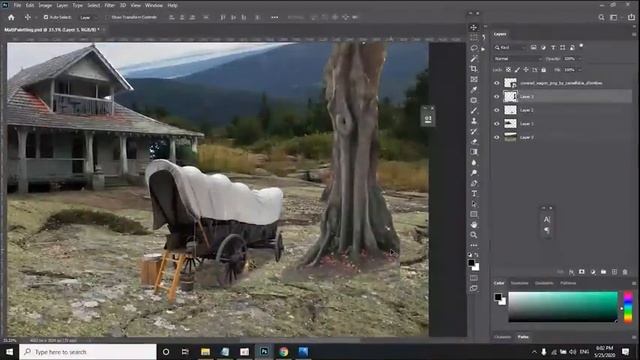Pick a color in the Color field
The image size is (640, 360).
[563, 307]
